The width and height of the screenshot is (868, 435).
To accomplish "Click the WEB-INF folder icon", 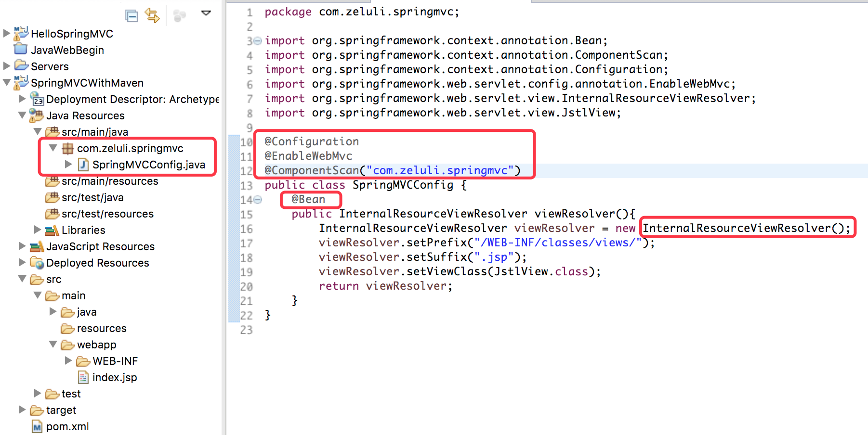I will click(x=83, y=361).
